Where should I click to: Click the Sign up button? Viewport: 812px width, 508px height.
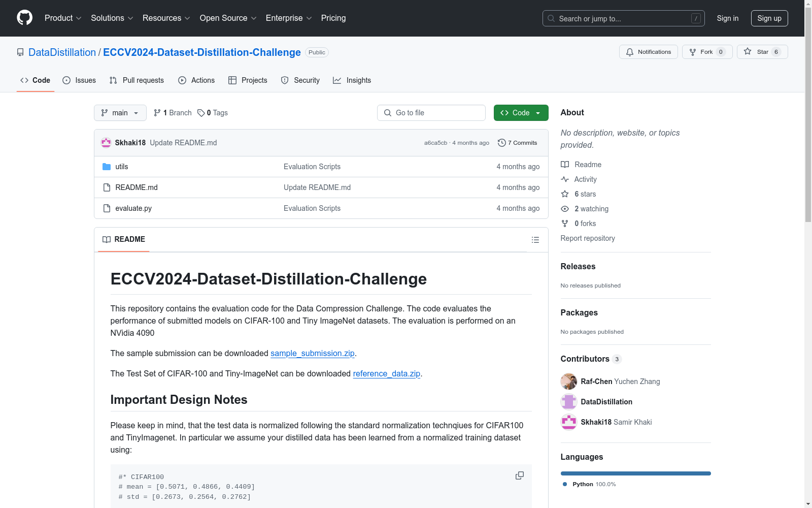coord(769,18)
